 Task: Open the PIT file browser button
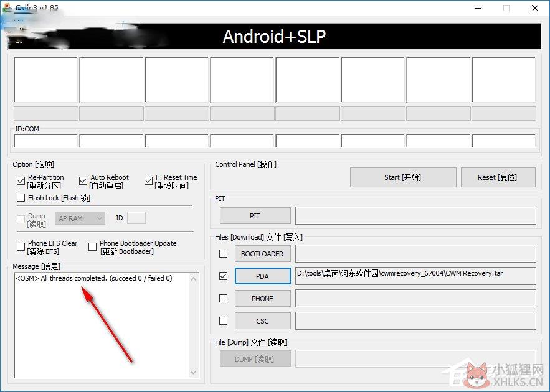click(255, 216)
